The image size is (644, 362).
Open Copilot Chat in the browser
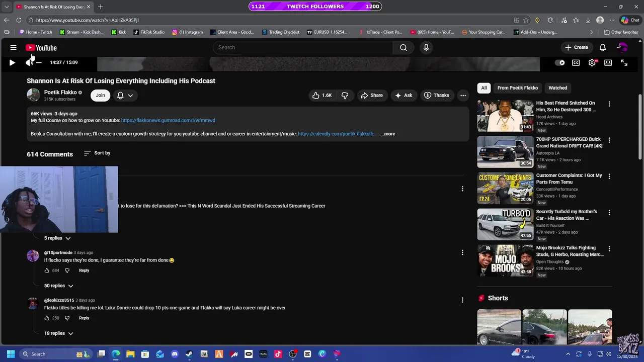tap(630, 20)
